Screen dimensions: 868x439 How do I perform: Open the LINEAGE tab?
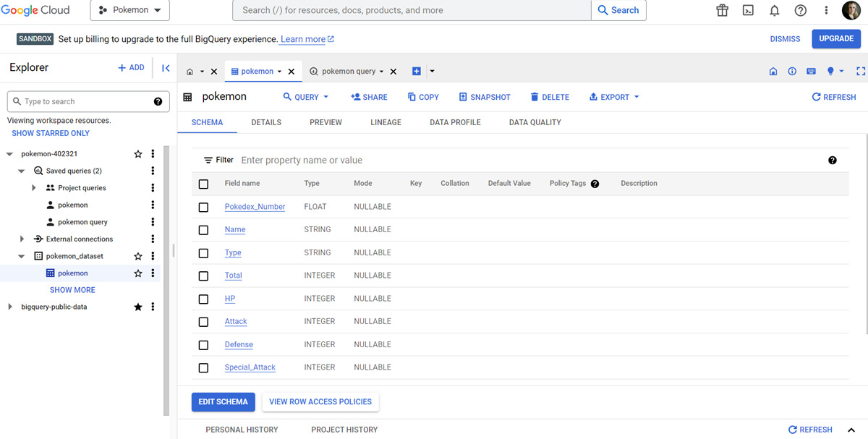[x=386, y=122]
